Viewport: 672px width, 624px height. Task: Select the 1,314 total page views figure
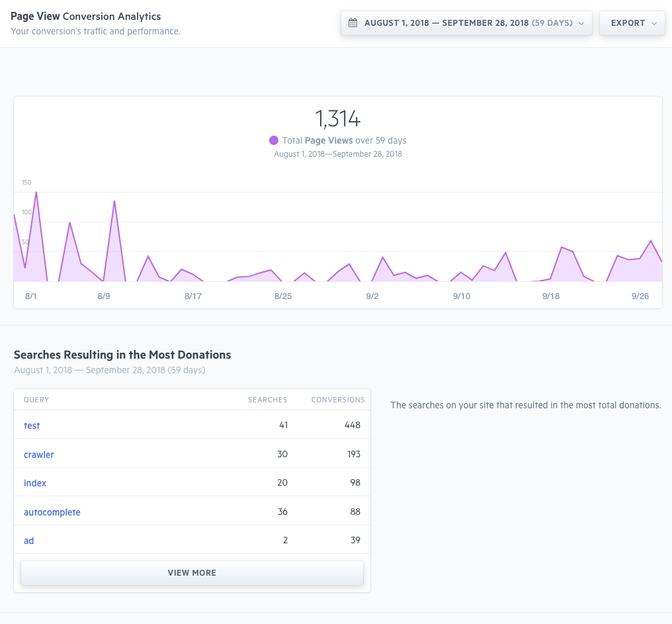pos(338,119)
